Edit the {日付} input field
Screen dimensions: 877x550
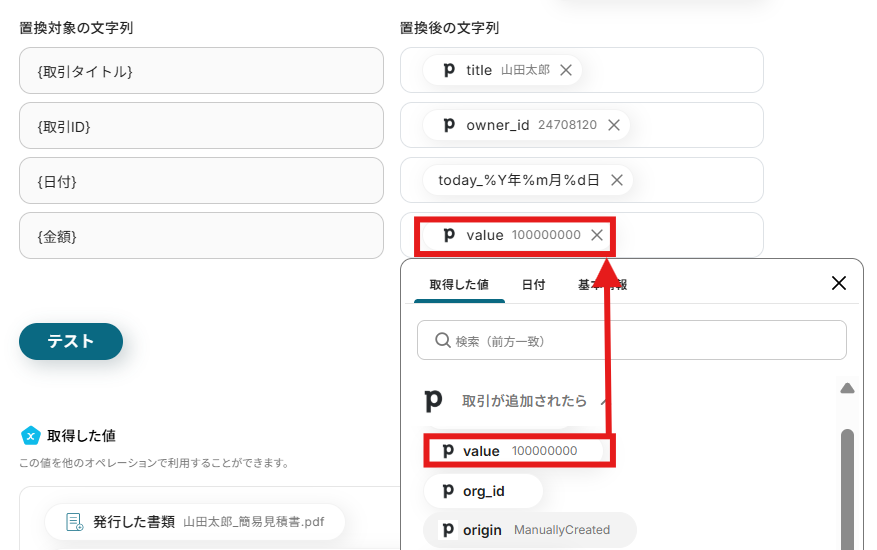tap(201, 180)
